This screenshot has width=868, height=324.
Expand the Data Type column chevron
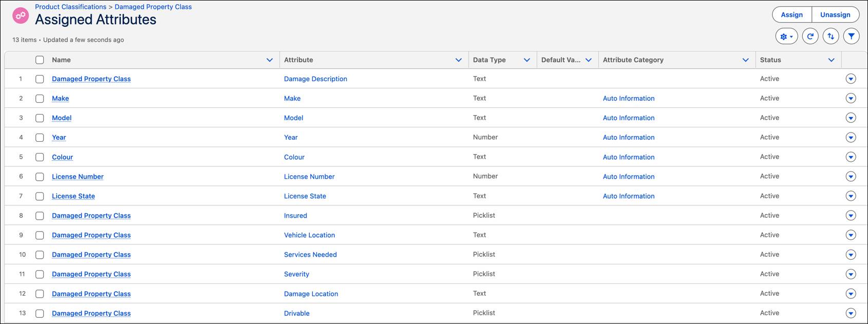pyautogui.click(x=526, y=60)
